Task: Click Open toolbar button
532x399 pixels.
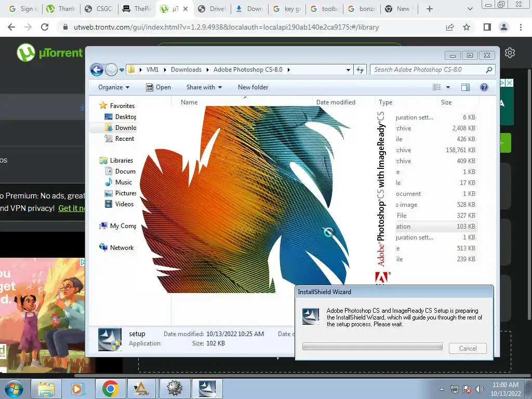Action: tap(158, 87)
